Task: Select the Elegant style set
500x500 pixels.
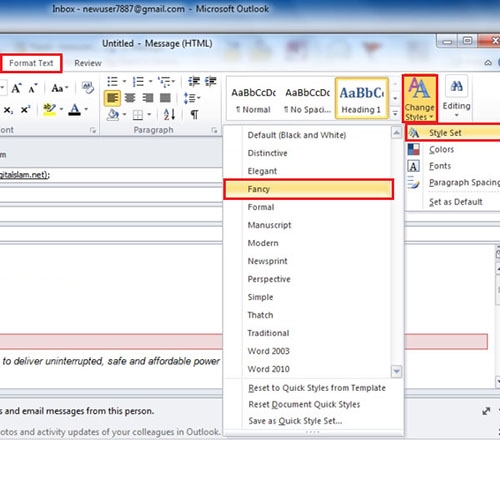Action: tap(307, 171)
